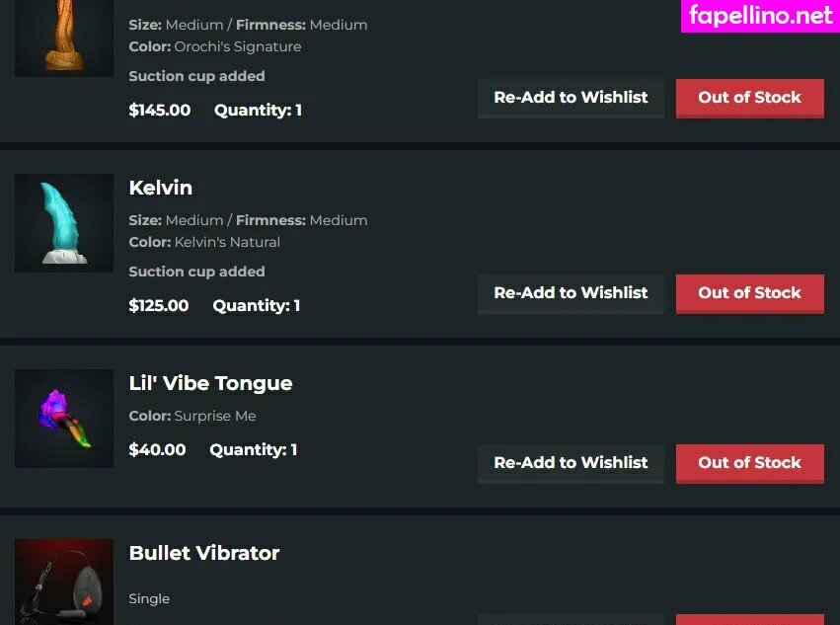Click the Single label under Bullet Vibrator
Viewport: 840px width, 625px height.
click(x=149, y=599)
